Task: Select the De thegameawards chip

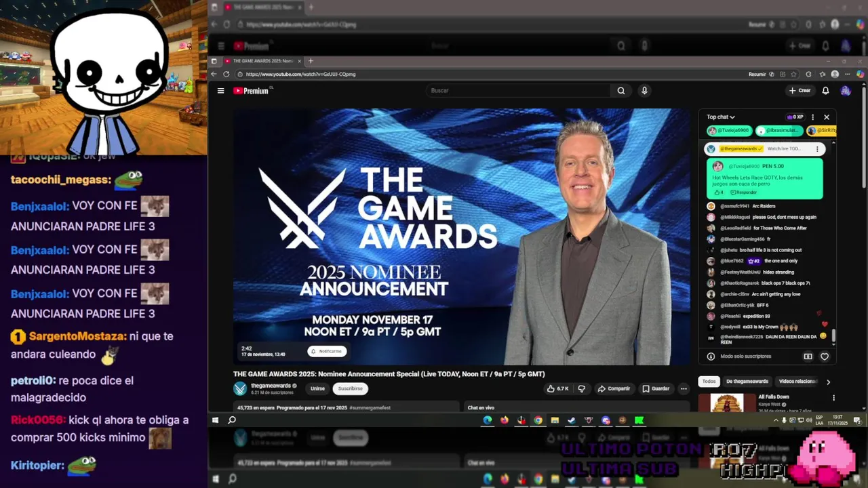Action: coord(747,382)
